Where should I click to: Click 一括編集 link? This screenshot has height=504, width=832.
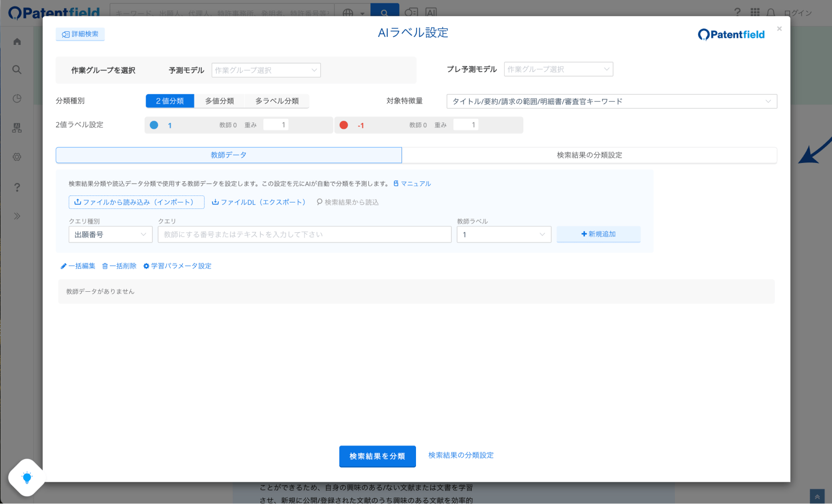(78, 266)
